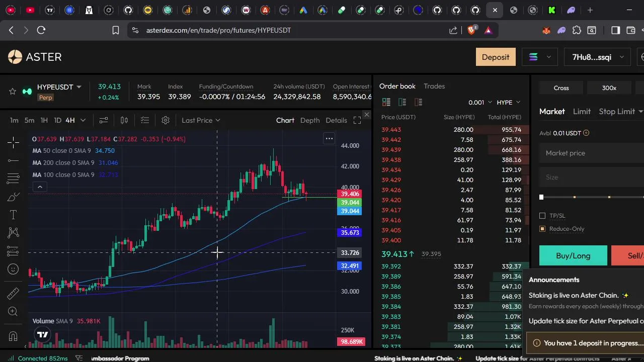Open the candlestick chart type icon

click(x=124, y=120)
